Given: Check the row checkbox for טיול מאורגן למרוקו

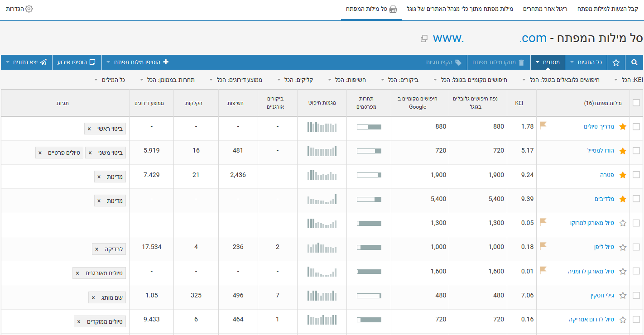Looking at the screenshot, I should 636,223.
